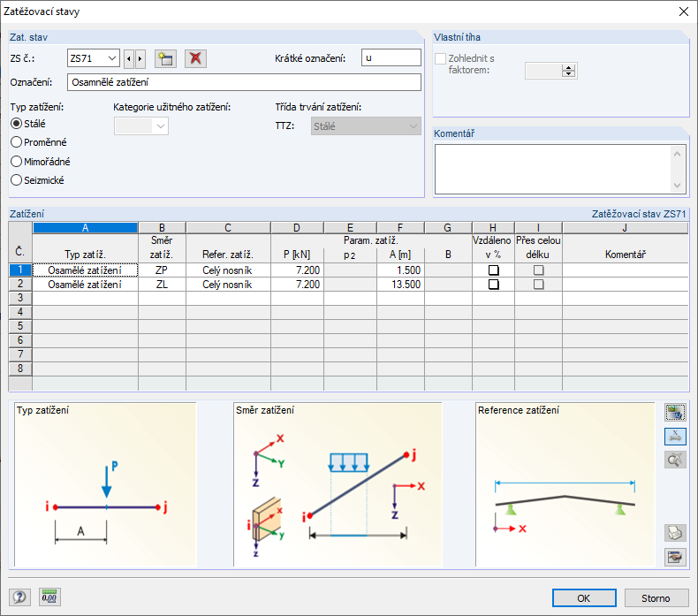
Task: Select row header 3 in load table
Action: point(20,298)
